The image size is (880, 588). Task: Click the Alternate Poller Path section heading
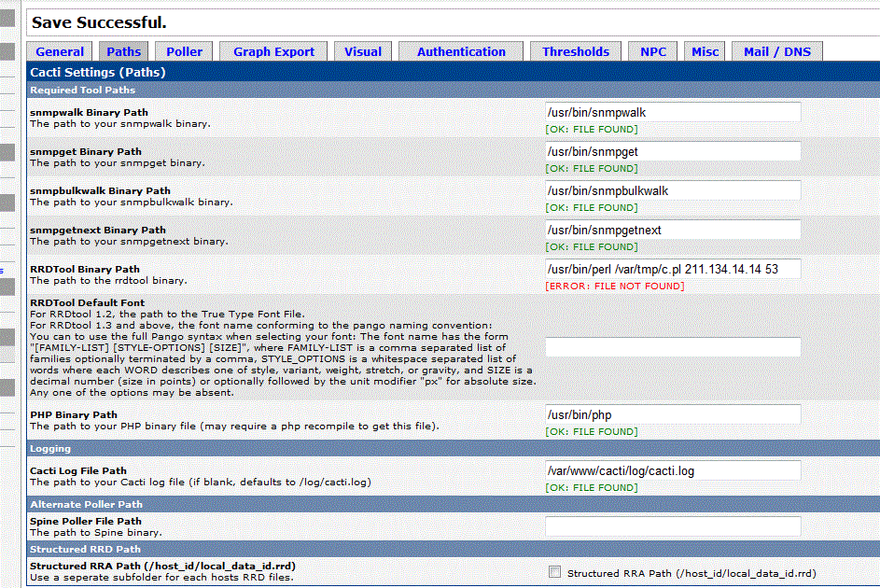tap(87, 504)
